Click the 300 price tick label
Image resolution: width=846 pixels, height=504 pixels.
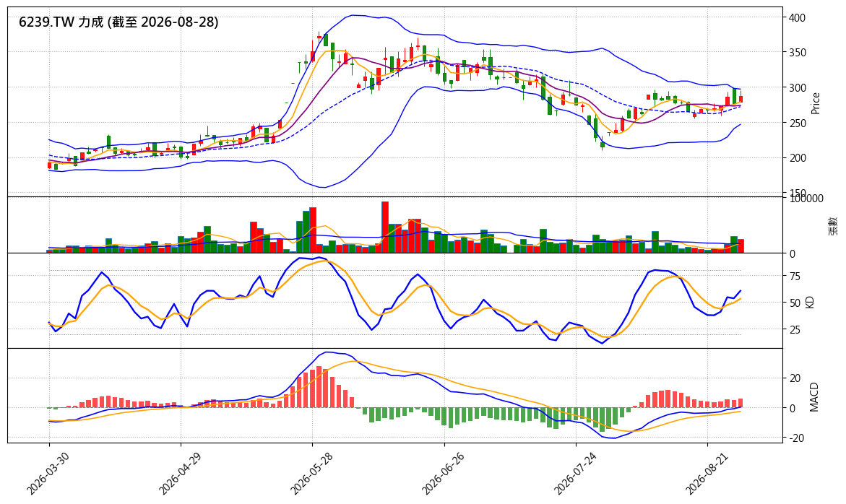(x=798, y=88)
